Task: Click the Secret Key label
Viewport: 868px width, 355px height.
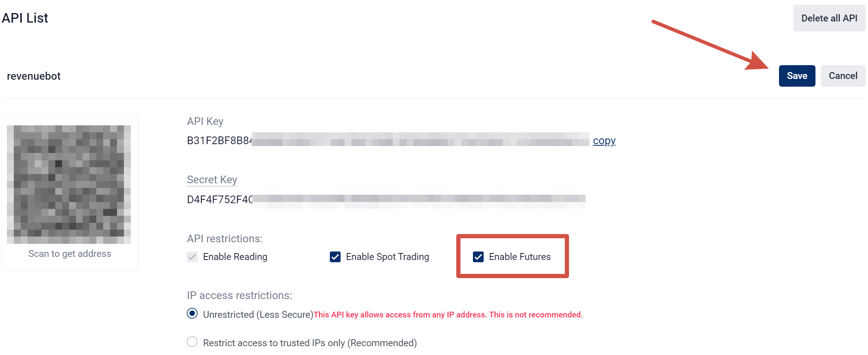Action: (x=212, y=180)
